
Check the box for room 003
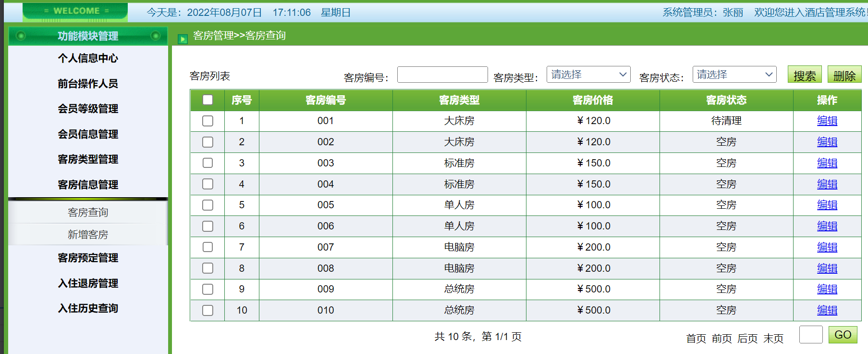point(208,163)
